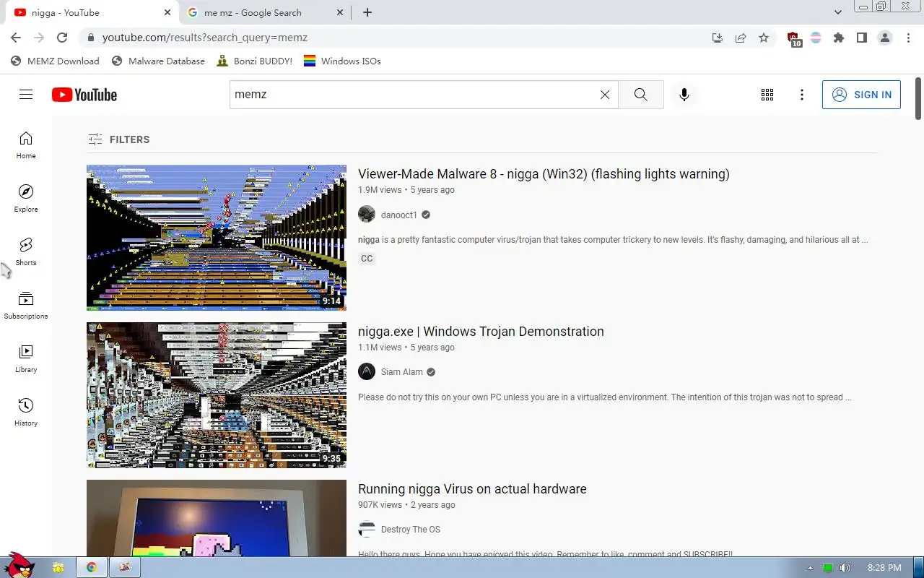Click the browser address bar URL
The image size is (924, 578).
205,38
